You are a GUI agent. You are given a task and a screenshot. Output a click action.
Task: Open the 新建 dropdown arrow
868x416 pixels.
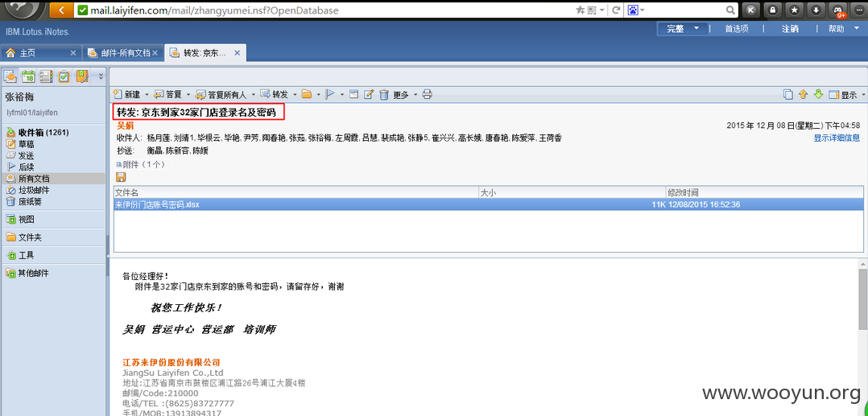(x=147, y=95)
